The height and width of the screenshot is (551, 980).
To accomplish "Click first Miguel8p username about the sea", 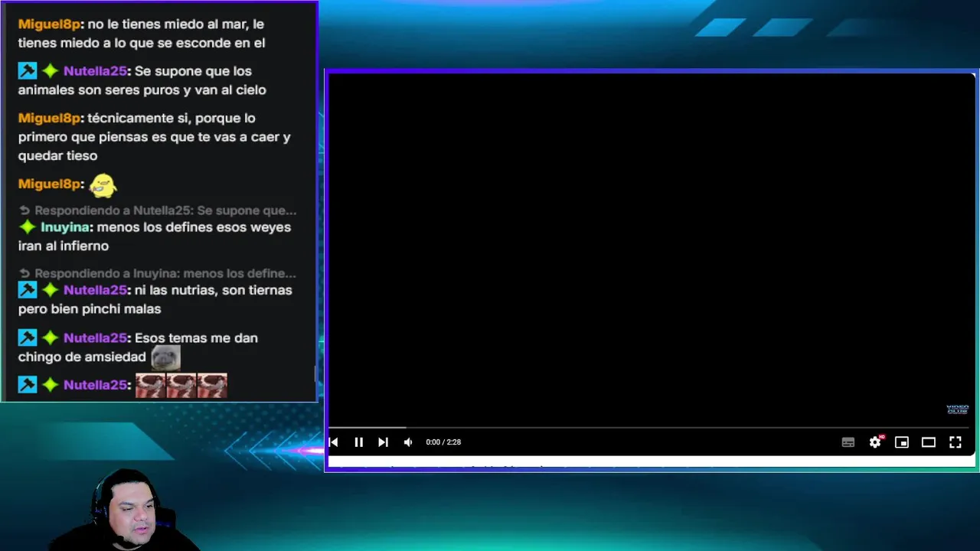I will coord(49,24).
